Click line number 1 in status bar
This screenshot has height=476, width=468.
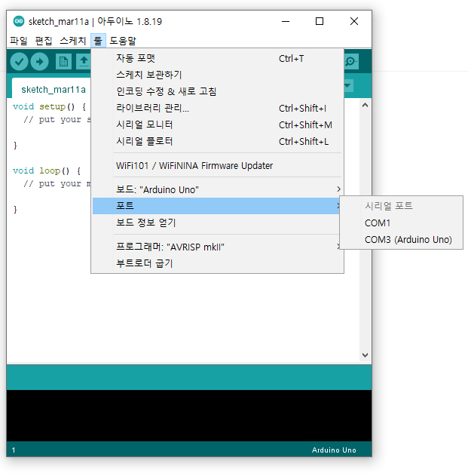coord(14,450)
